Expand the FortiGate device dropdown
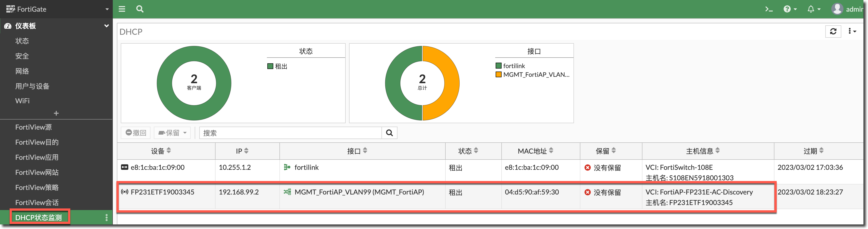Image resolution: width=868 pixels, height=229 pixels. click(107, 9)
